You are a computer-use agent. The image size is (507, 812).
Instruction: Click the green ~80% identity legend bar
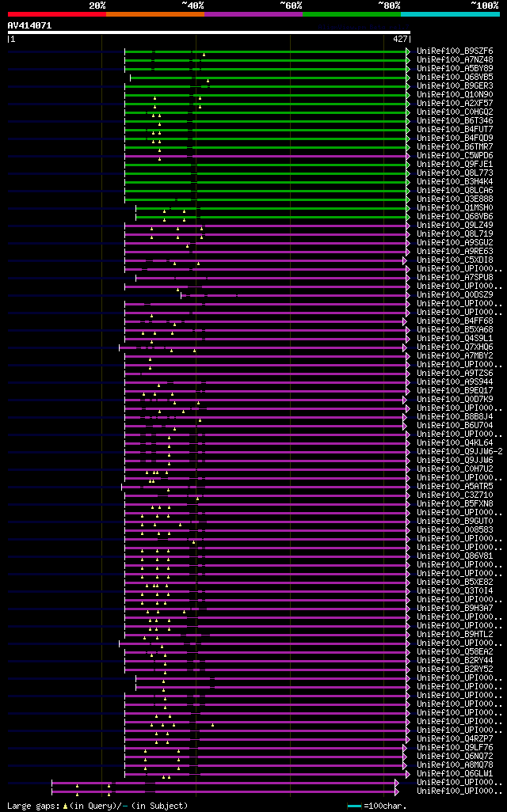352,14
